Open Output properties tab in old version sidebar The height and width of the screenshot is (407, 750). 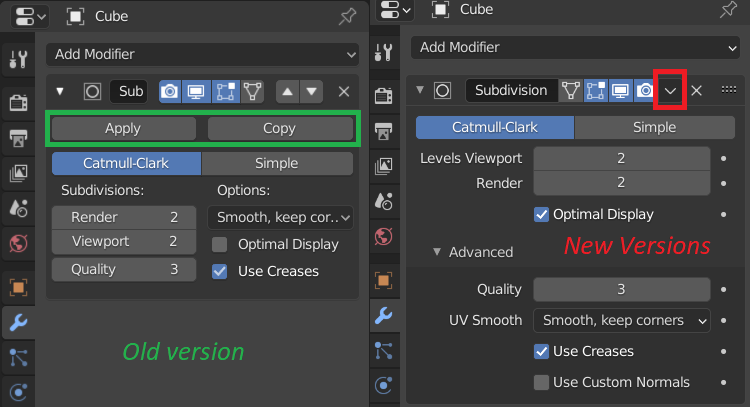pos(18,138)
